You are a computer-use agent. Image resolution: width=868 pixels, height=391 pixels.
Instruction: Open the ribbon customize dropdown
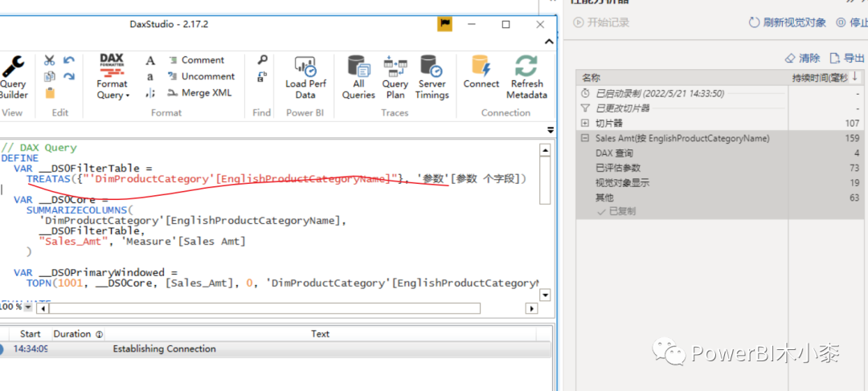point(550,130)
